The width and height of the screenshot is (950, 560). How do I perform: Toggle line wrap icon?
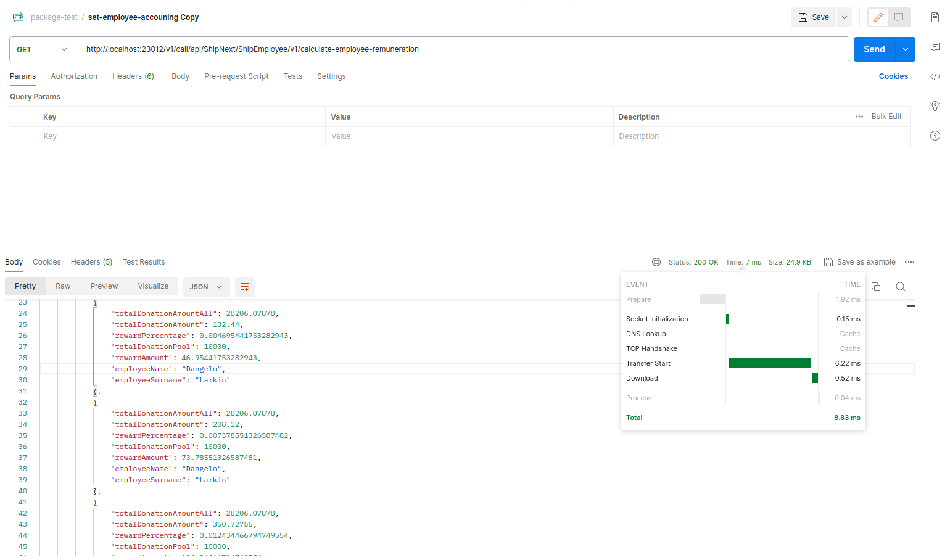point(245,287)
